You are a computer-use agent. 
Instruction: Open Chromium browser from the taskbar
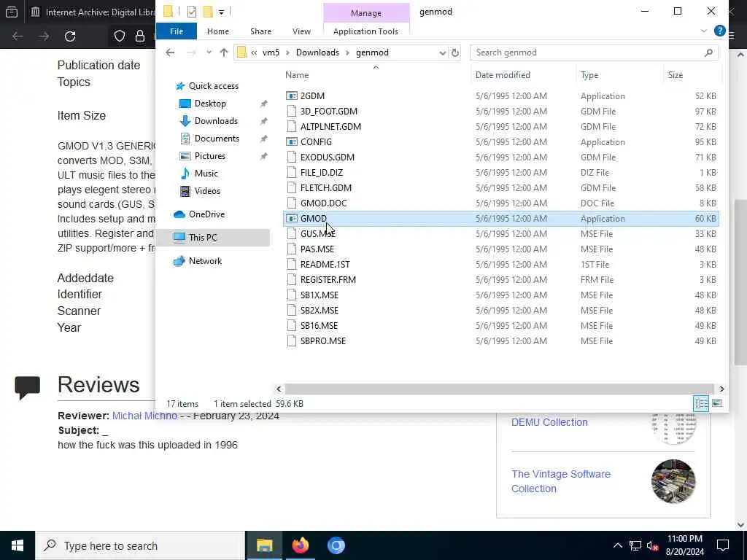click(336, 545)
